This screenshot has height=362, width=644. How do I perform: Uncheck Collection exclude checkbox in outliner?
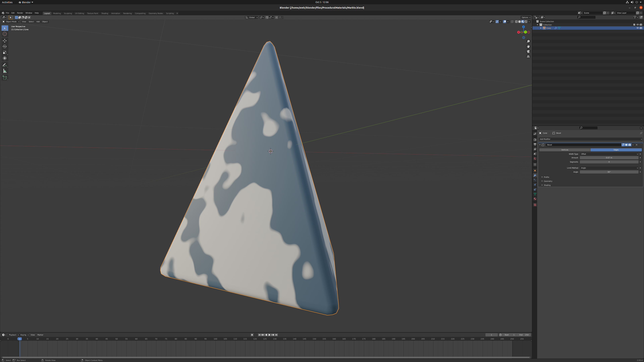(x=634, y=25)
